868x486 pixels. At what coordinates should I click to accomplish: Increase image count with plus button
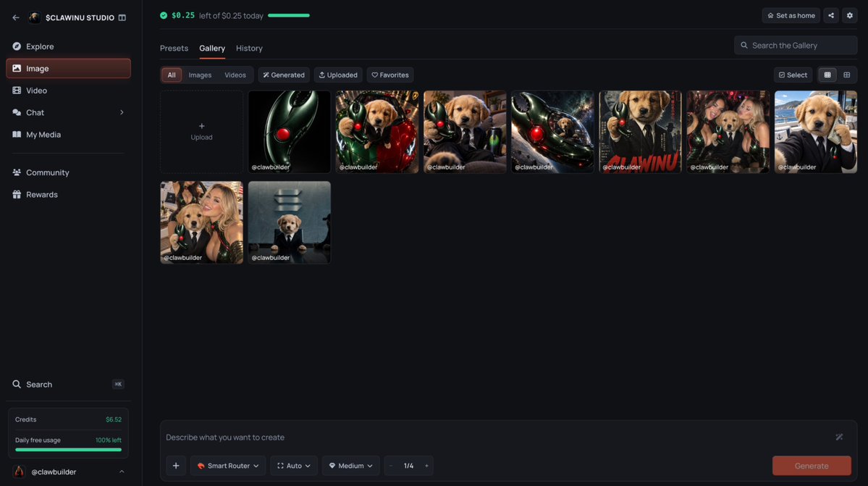tap(426, 466)
